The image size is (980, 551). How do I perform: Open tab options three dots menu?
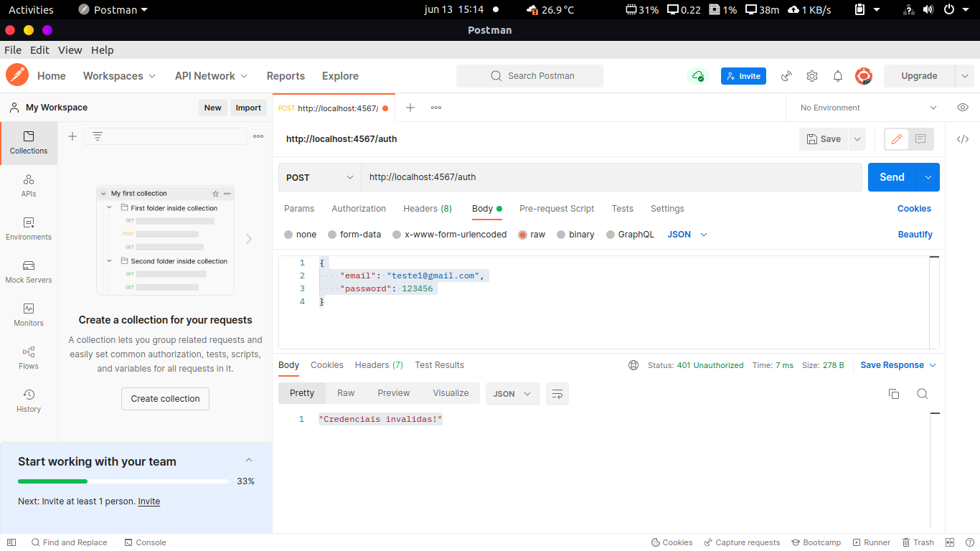coord(436,108)
